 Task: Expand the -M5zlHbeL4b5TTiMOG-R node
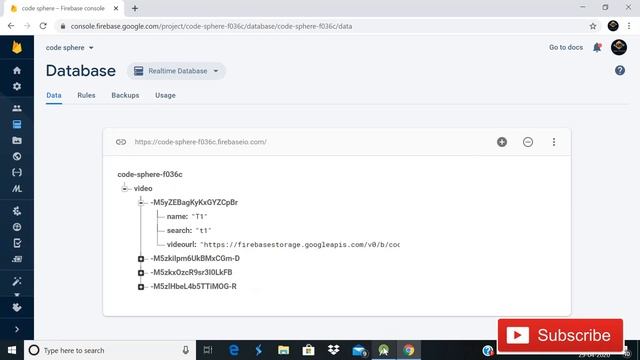(141, 287)
